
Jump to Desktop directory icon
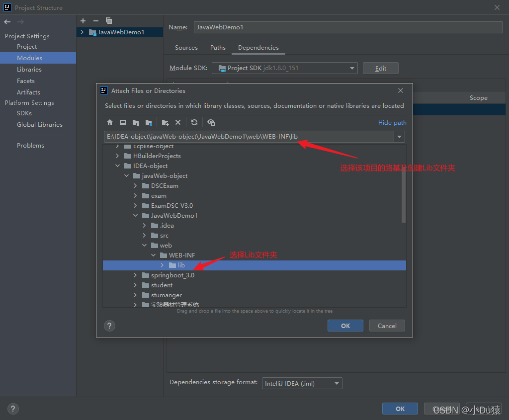pos(123,122)
